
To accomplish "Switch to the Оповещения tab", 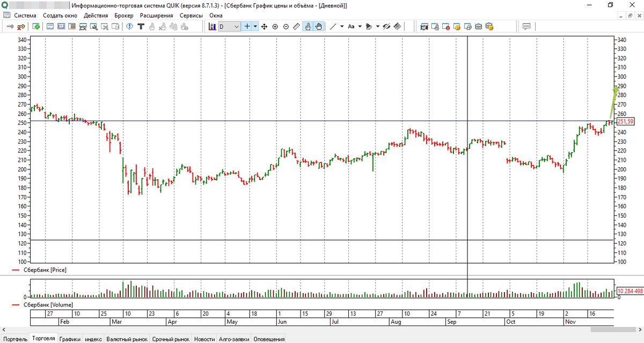I will pos(269,339).
